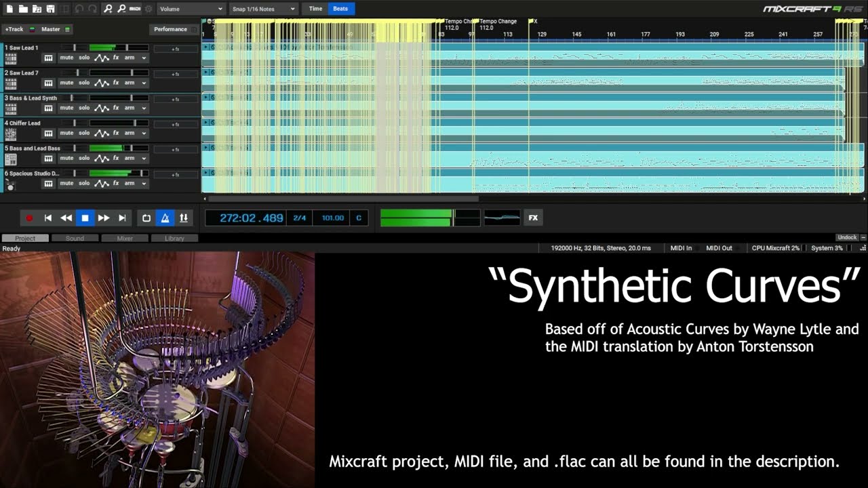Viewport: 868px width, 488px height.
Task: Rewind to the start of the project
Action: tap(47, 218)
